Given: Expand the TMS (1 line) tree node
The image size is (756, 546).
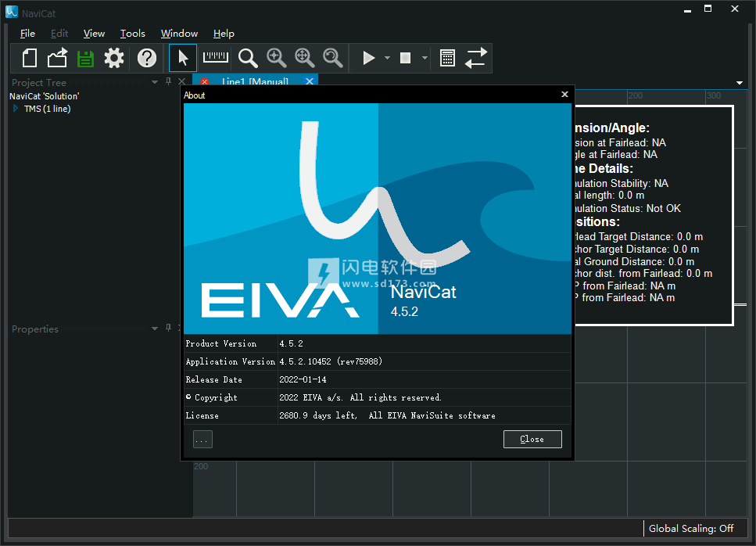Looking at the screenshot, I should click(x=15, y=109).
